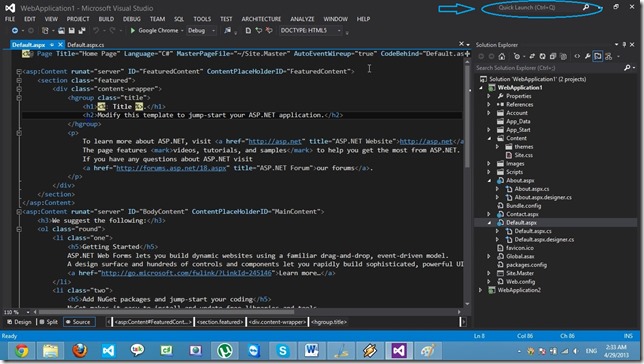Screen dimensions: 644x364
Task: Open Microsoft Word from the taskbar
Action: pos(312,351)
